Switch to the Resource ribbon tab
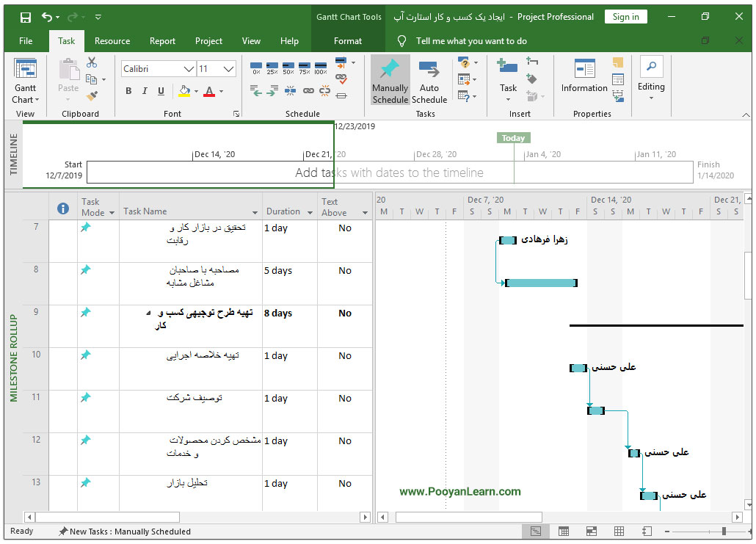756x544 pixels. pos(112,41)
